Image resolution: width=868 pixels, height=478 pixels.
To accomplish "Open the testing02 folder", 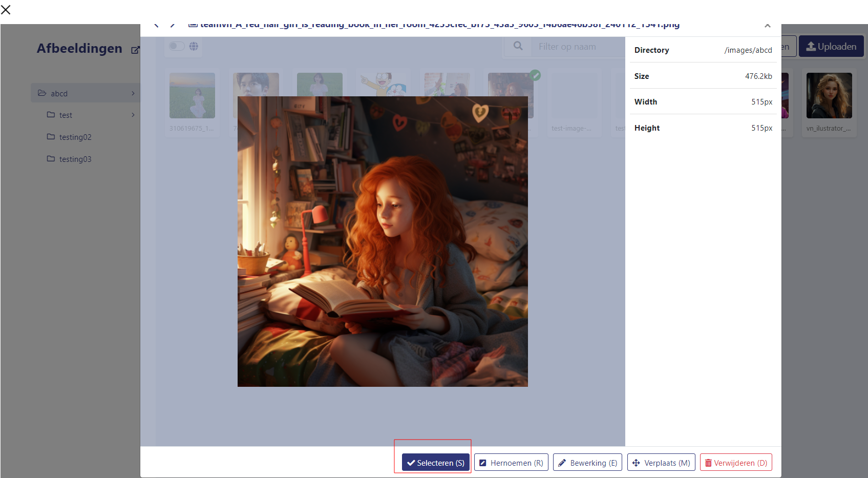I will pyautogui.click(x=75, y=137).
